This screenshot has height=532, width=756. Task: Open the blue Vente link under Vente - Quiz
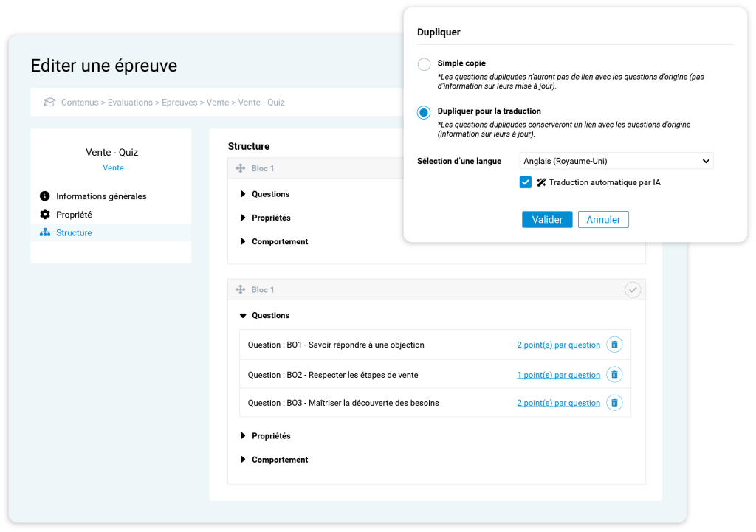click(113, 167)
